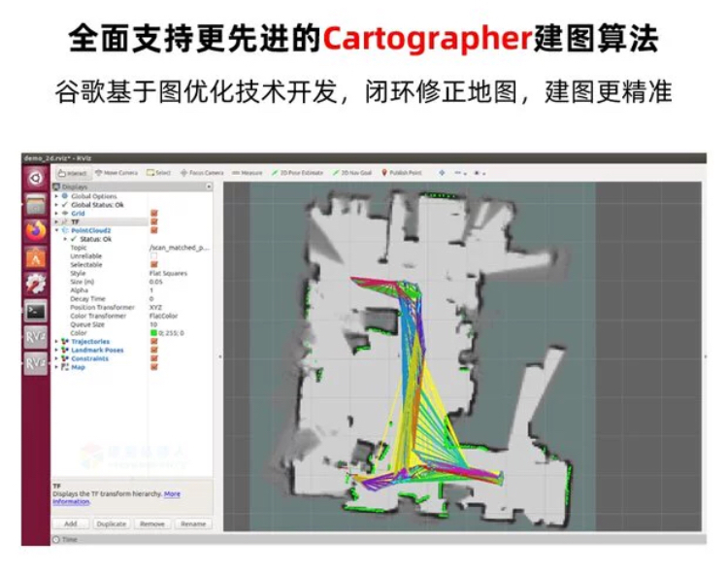Image resolution: width=728 pixels, height=573 pixels.
Task: Disable the Grid display checkbox
Action: pyautogui.click(x=153, y=214)
